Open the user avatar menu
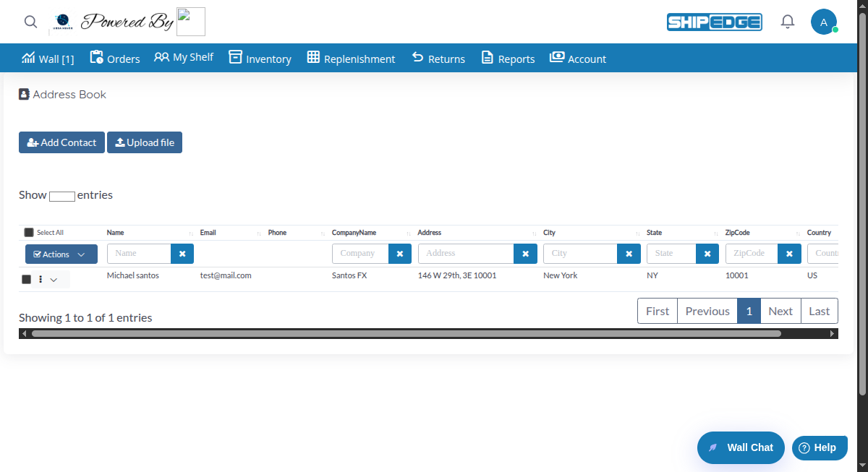The height and width of the screenshot is (472, 868). 824,22
